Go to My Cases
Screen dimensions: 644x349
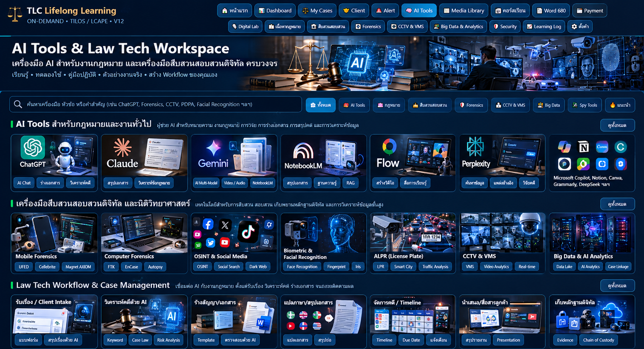pos(317,11)
